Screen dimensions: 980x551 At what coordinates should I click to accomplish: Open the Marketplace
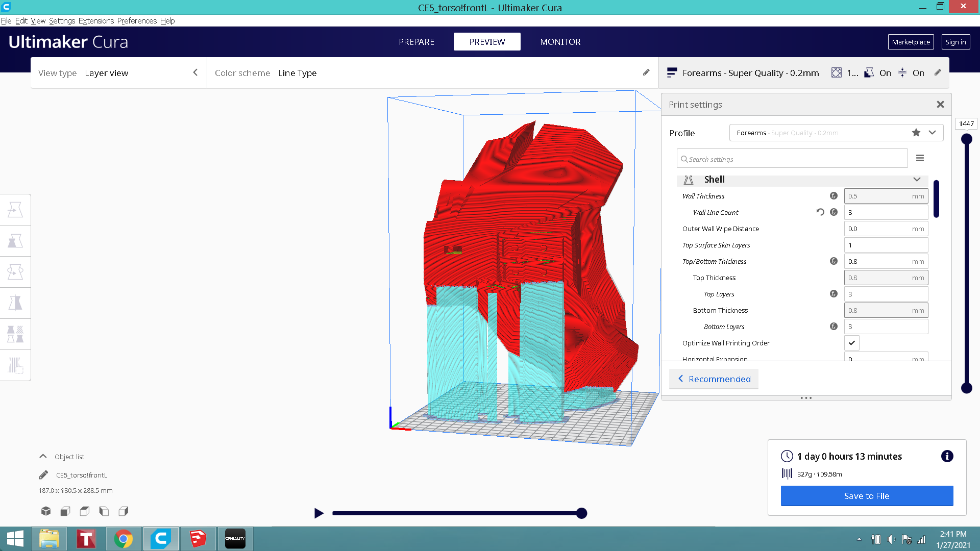tap(911, 42)
